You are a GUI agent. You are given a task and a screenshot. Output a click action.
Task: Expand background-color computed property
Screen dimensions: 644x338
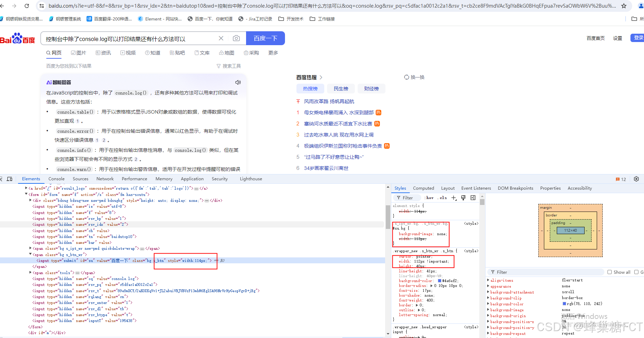click(x=488, y=304)
